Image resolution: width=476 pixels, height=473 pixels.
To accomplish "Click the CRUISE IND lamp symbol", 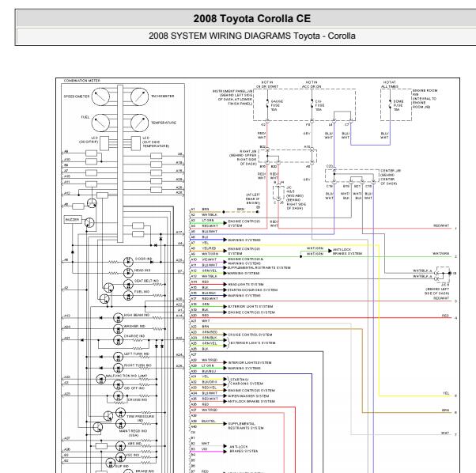I will coord(118,396).
